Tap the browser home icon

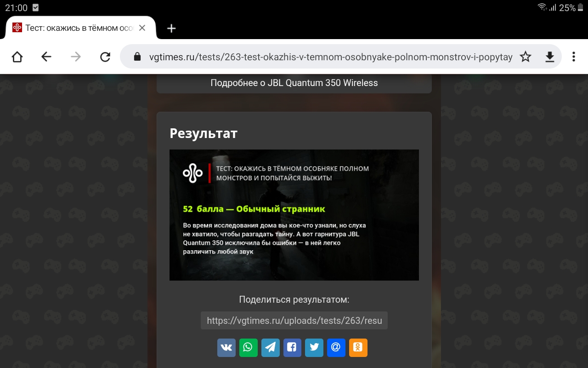coord(17,57)
